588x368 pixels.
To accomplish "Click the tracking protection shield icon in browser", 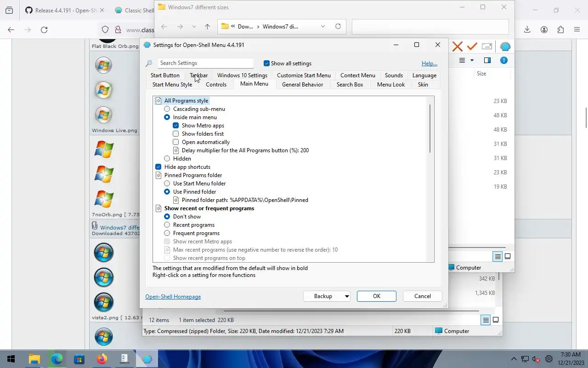I will (105, 29).
